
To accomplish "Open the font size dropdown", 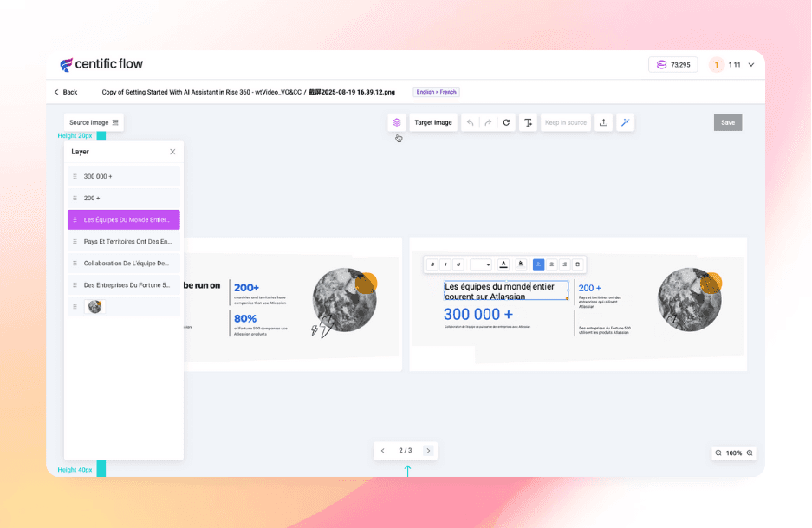I will [481, 264].
